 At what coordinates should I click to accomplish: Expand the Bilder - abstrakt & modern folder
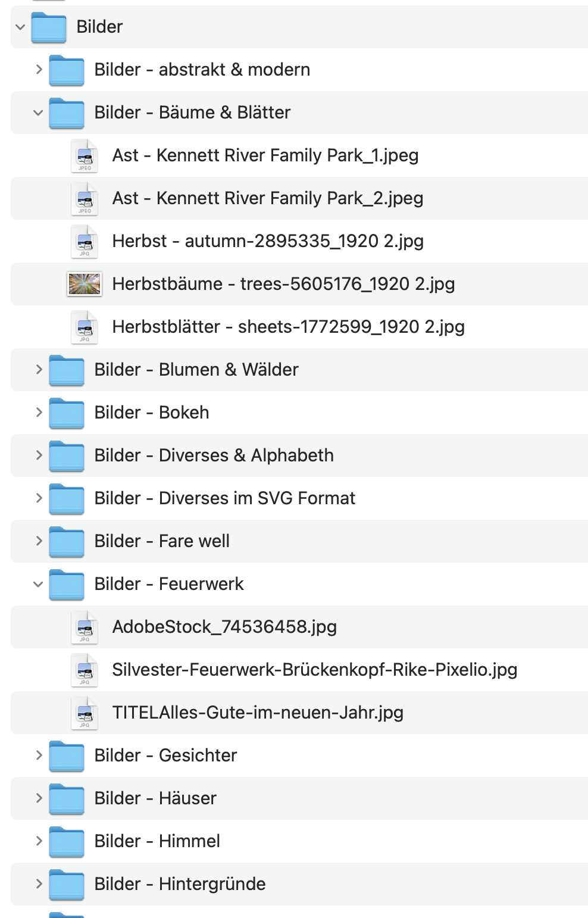tap(39, 70)
